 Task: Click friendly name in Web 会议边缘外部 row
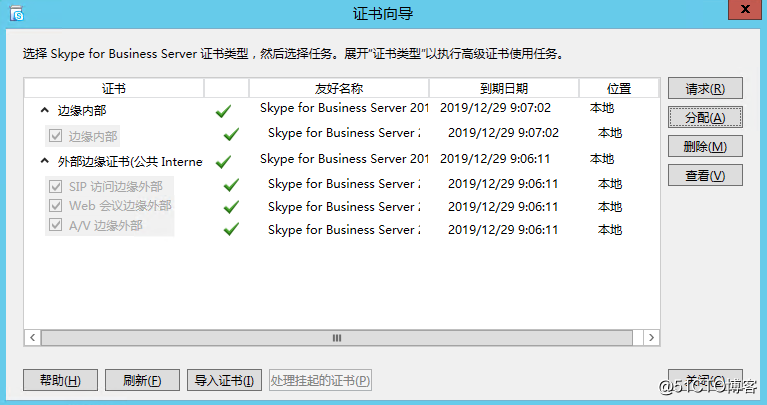coord(344,206)
